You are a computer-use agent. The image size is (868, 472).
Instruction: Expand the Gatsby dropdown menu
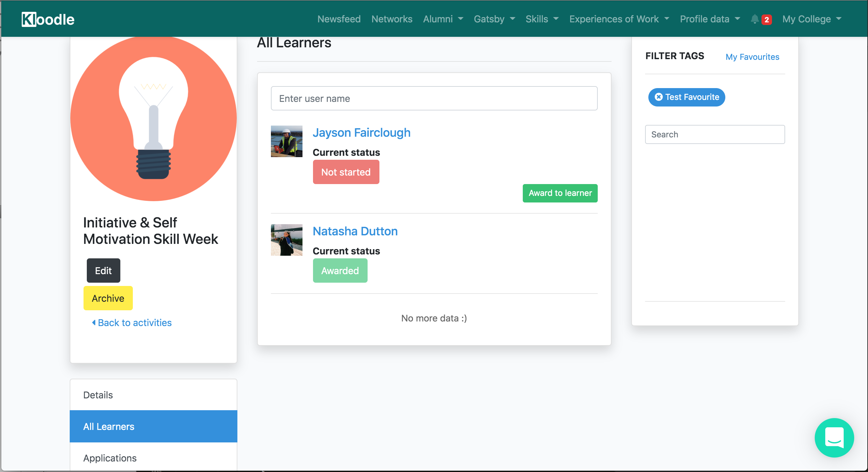coord(494,19)
